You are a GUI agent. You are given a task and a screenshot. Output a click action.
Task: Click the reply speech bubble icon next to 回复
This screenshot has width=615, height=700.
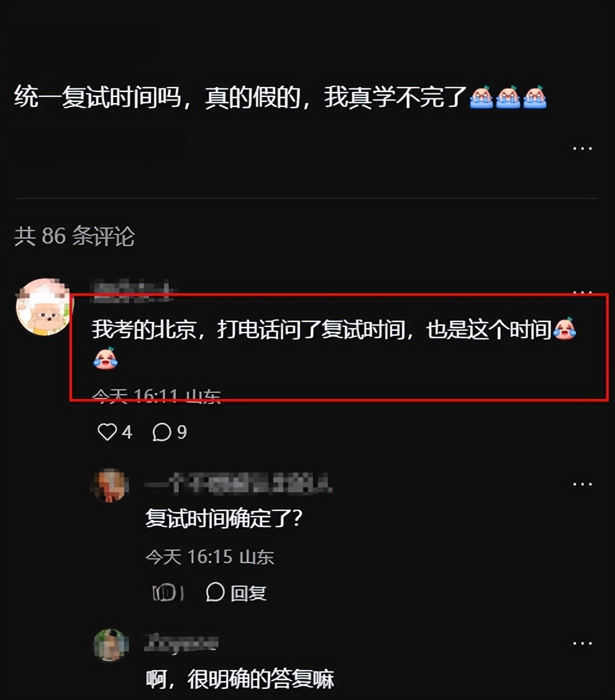tap(215, 592)
